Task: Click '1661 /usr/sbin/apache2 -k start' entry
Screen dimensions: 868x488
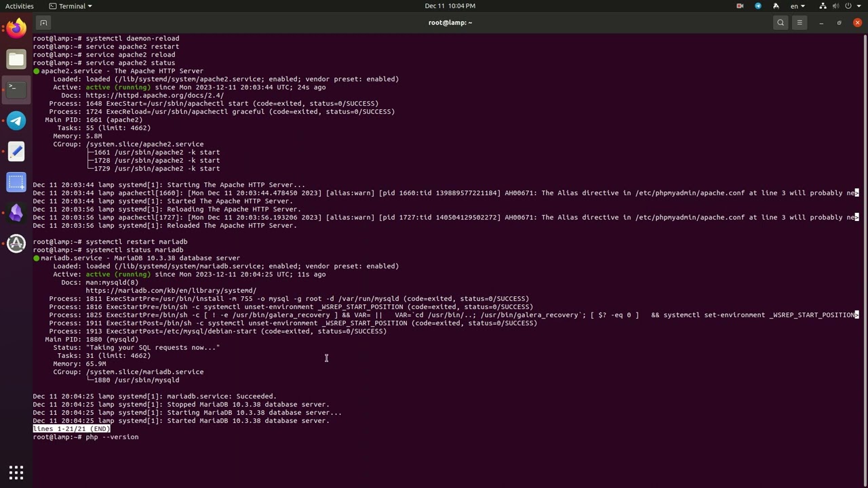Action: [157, 152]
